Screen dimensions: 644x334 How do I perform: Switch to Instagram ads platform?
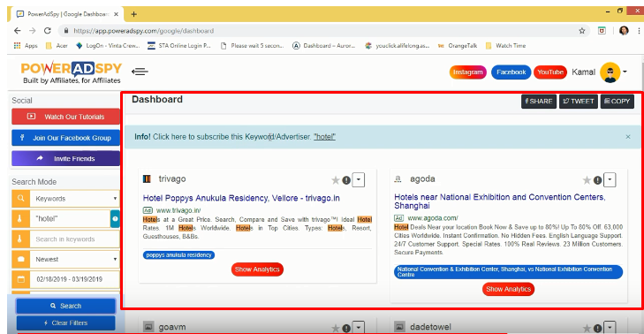pyautogui.click(x=468, y=72)
